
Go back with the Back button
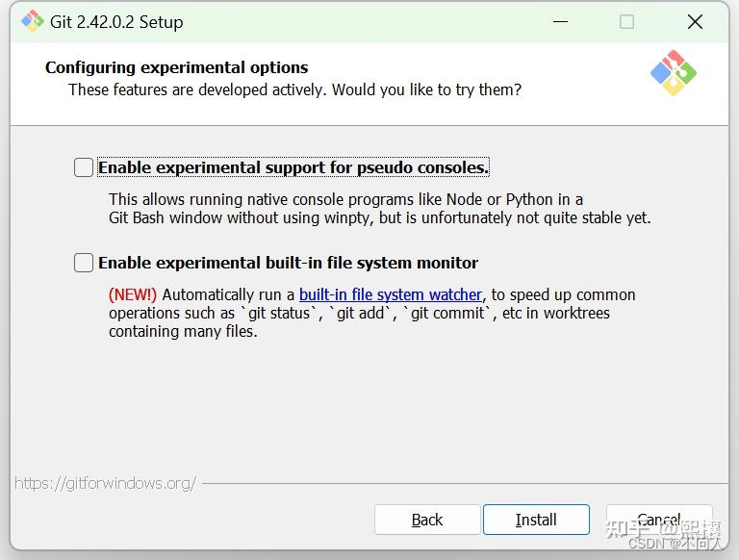[427, 520]
